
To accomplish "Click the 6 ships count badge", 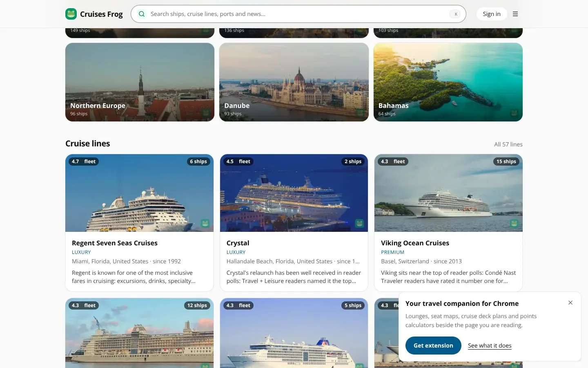I will tap(198, 162).
